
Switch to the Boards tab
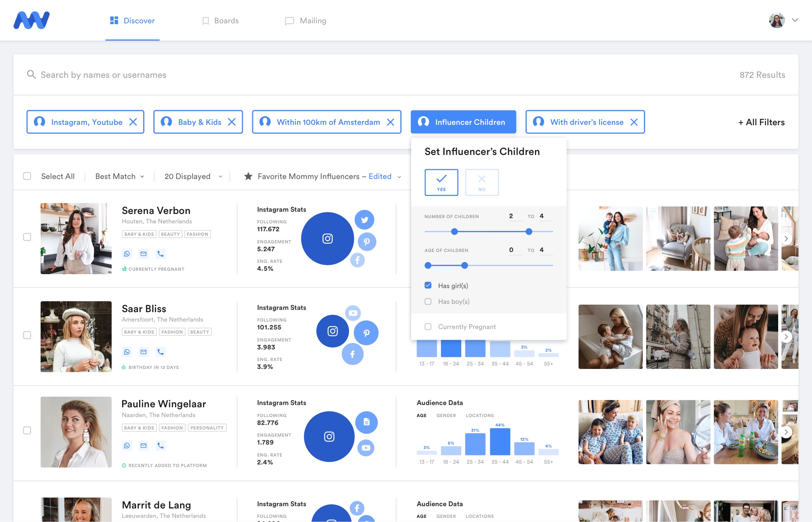coord(220,21)
